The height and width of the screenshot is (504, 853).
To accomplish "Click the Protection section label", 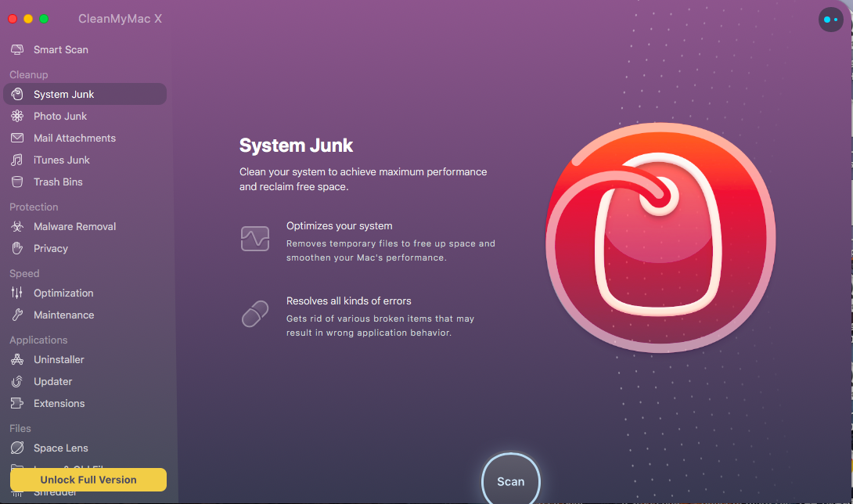I will click(x=34, y=207).
